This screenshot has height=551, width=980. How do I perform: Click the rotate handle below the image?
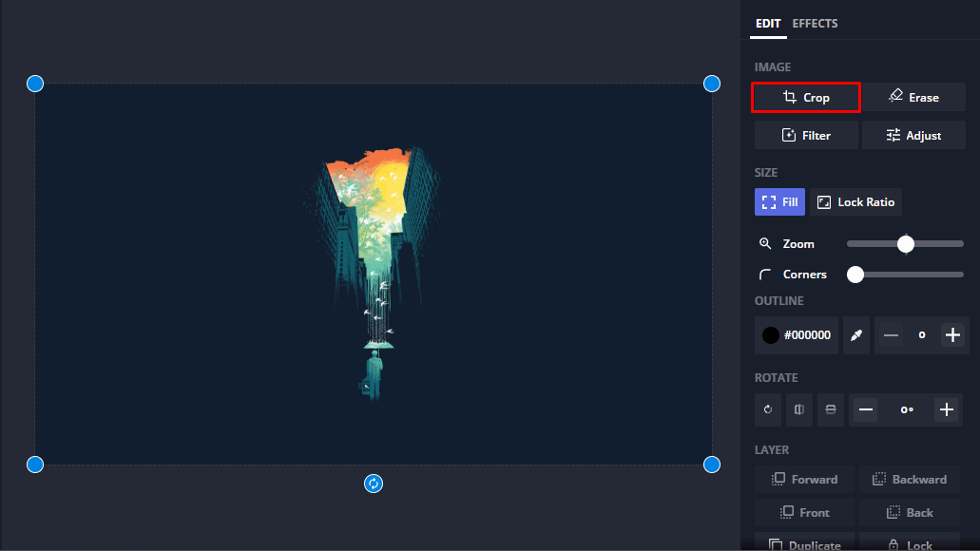pyautogui.click(x=374, y=484)
